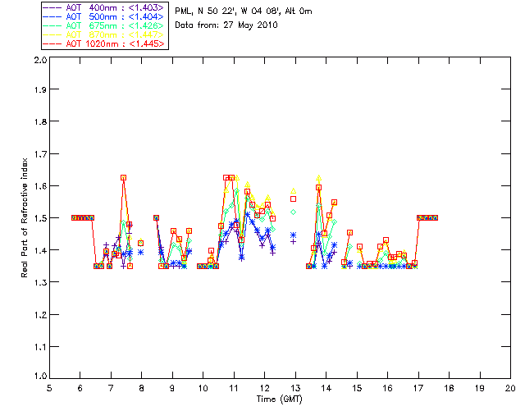The height and width of the screenshot is (420, 525).
Task: Click the red dashed line legend key
Action: pyautogui.click(x=52, y=43)
